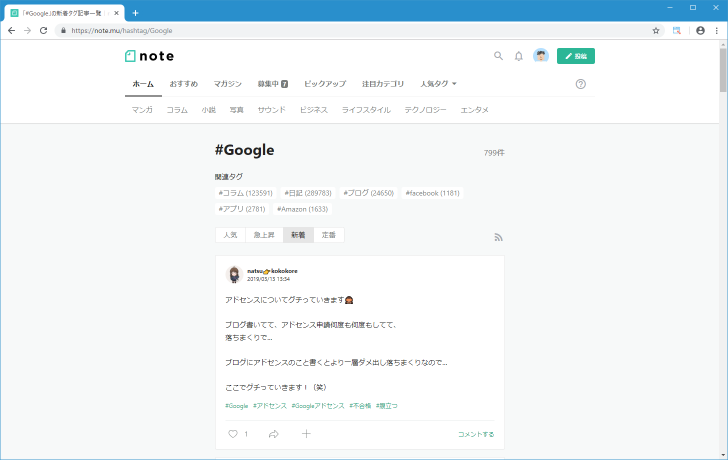Click the address bar URL
Screen dimensions: 728x460
pos(122,31)
